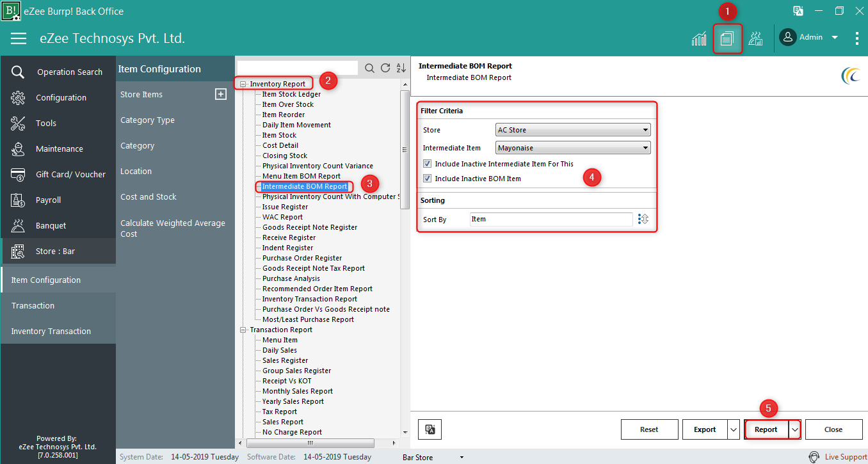Select the Inventory Transaction menu item

(x=58, y=331)
